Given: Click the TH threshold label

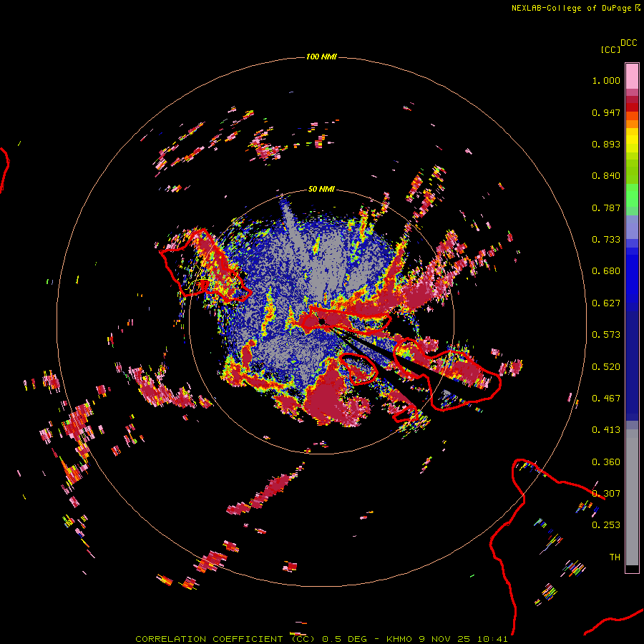Looking at the screenshot, I should point(615,557).
